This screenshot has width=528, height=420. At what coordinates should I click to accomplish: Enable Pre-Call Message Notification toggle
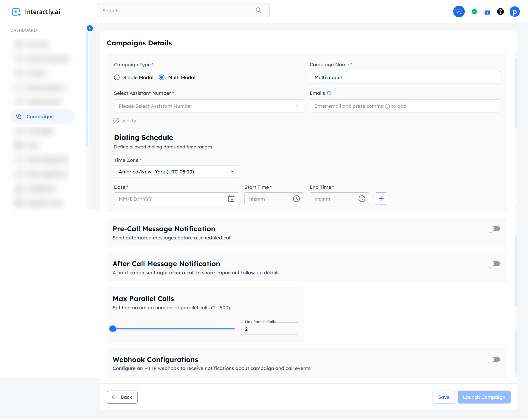(x=493, y=229)
